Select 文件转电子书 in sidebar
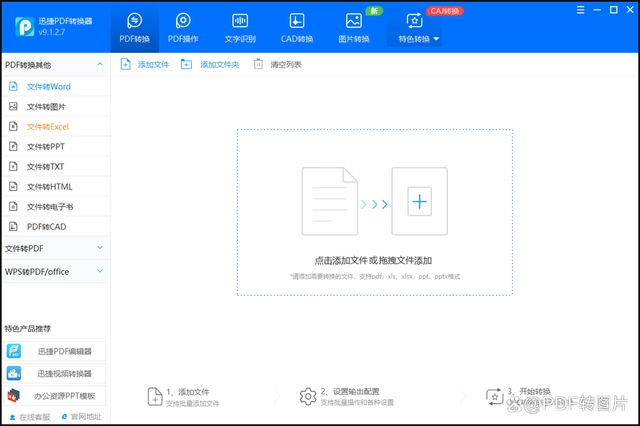The width and height of the screenshot is (640, 426). tap(56, 206)
